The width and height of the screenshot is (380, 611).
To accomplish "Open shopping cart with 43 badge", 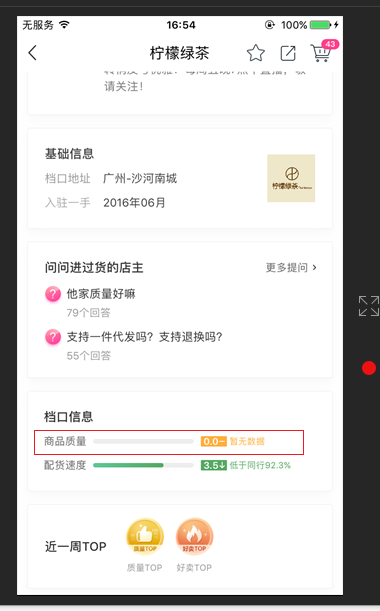I will pos(323,52).
